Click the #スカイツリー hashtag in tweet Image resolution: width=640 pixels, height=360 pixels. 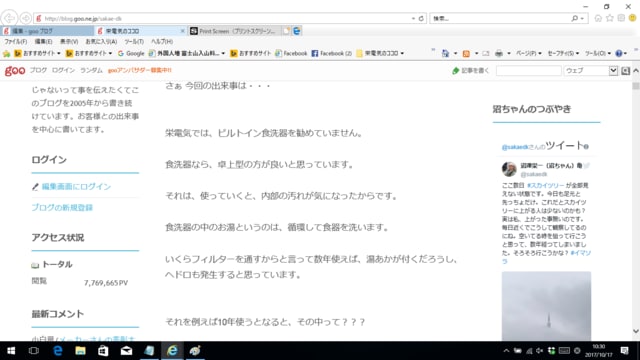(546, 185)
